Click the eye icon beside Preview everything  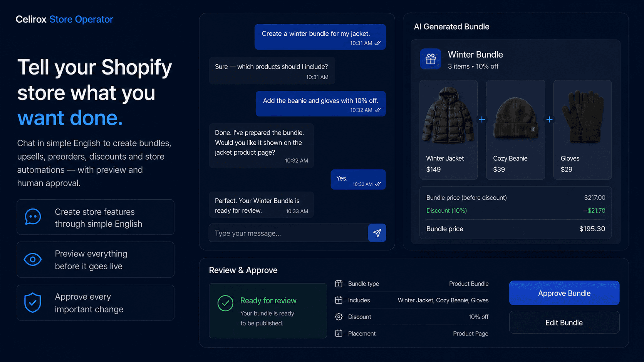[33, 260]
